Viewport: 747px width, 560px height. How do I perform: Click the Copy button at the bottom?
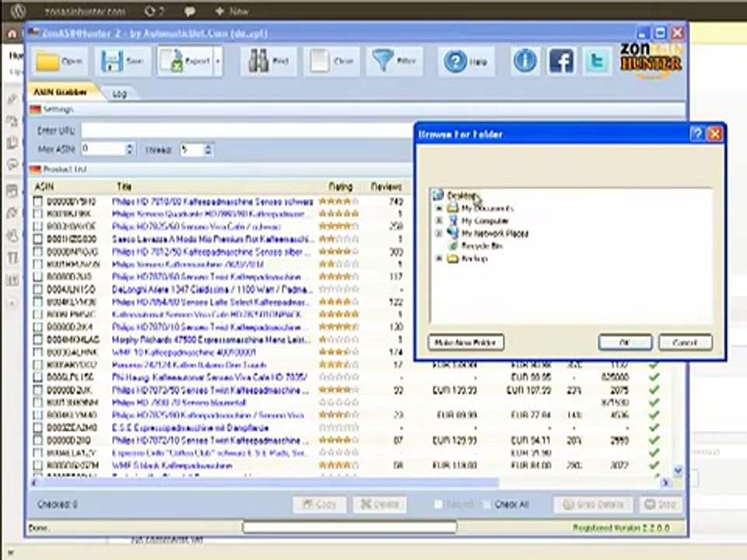pyautogui.click(x=319, y=504)
